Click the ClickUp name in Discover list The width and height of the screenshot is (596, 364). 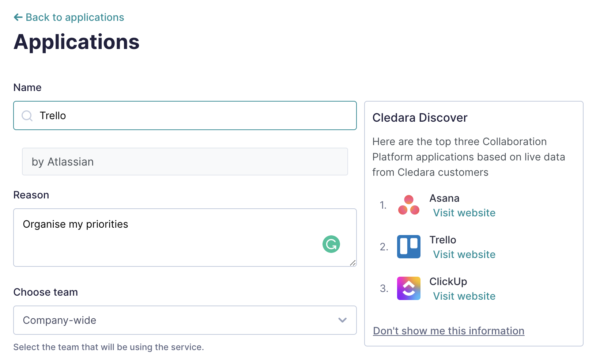point(448,281)
